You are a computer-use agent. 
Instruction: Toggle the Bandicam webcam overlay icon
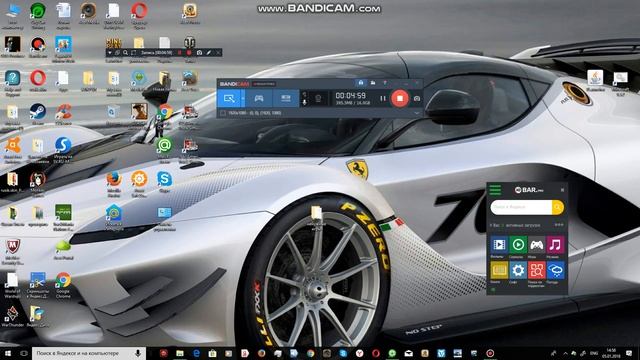[318, 98]
